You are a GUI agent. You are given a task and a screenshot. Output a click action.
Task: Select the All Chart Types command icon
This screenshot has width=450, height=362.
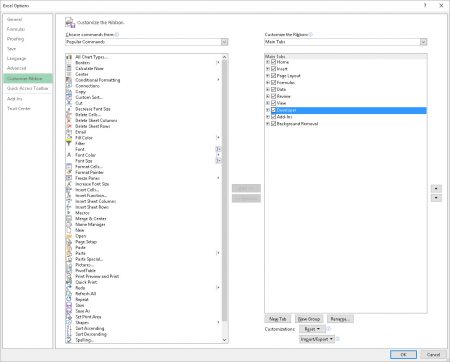tap(69, 57)
